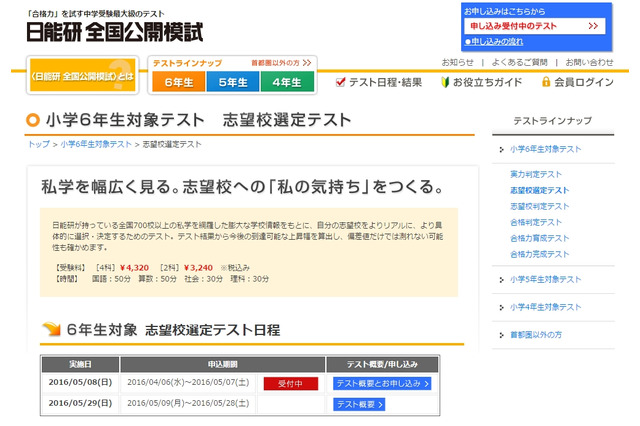This screenshot has width=640, height=426.
Task: Open the お役立ちガイド menu item
Action: pos(487,82)
